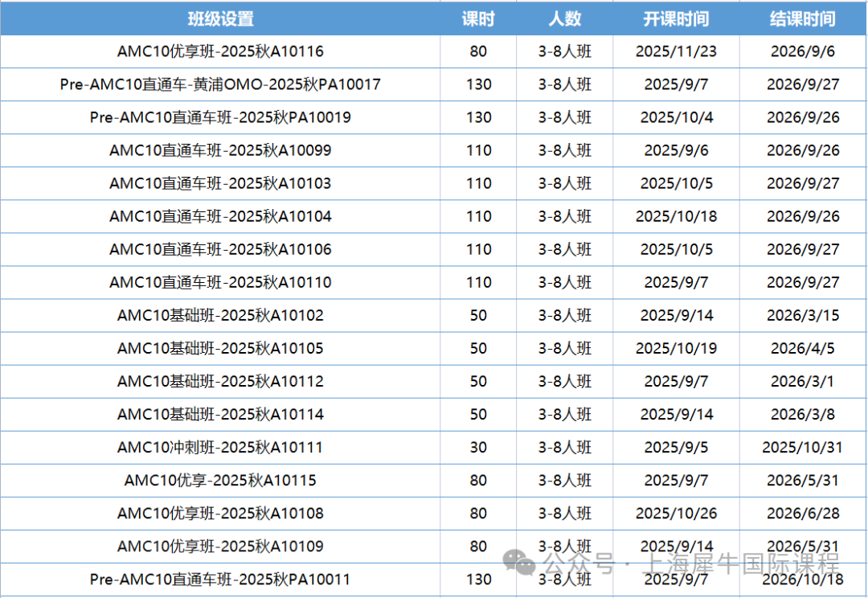The height and width of the screenshot is (598, 868).
Task: Click start date 2025/9/5
Action: click(676, 448)
